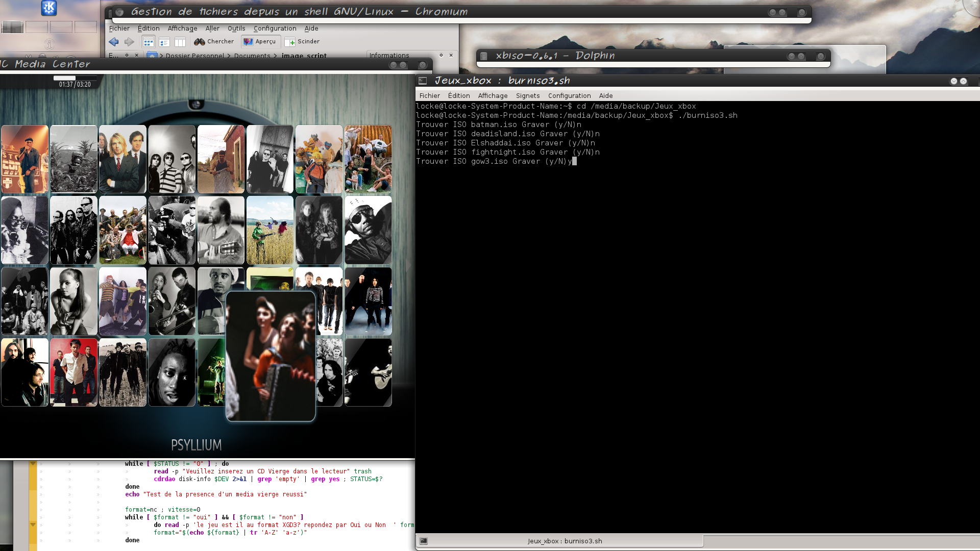Click the terminal icon in Konsole tab bar
This screenshot has height=551, width=980.
click(x=424, y=541)
